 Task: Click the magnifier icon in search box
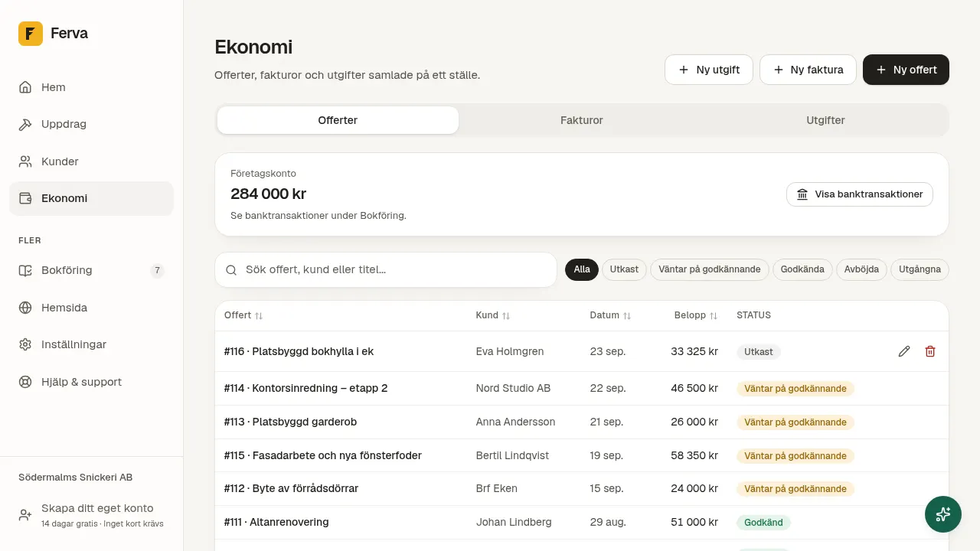pos(231,270)
